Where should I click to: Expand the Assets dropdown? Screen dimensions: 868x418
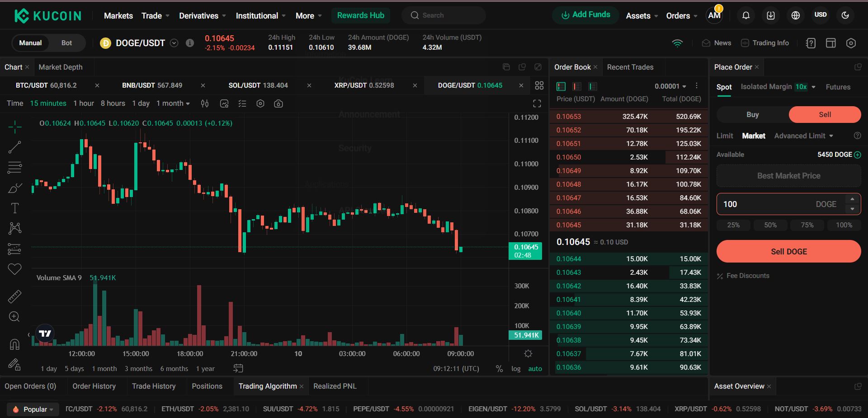[642, 15]
